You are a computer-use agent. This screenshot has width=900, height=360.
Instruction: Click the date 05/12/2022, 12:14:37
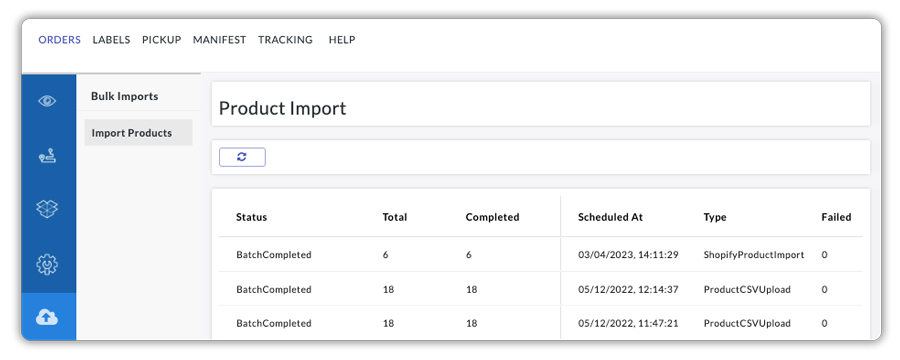(x=629, y=289)
